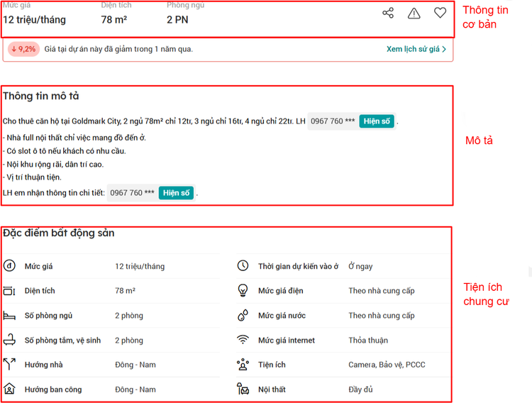The image size is (532, 403).
Task: Expand the price history chevron arrow
Action: (445, 49)
